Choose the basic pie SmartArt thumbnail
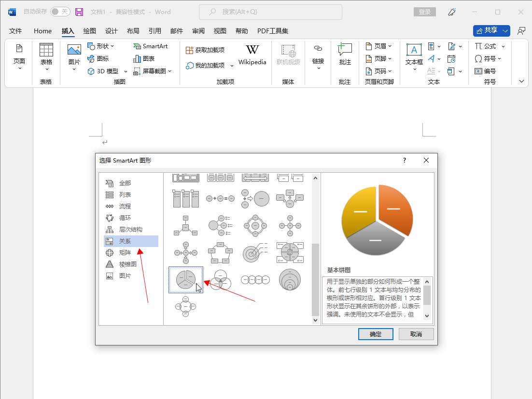This screenshot has height=399, width=532. pos(185,280)
